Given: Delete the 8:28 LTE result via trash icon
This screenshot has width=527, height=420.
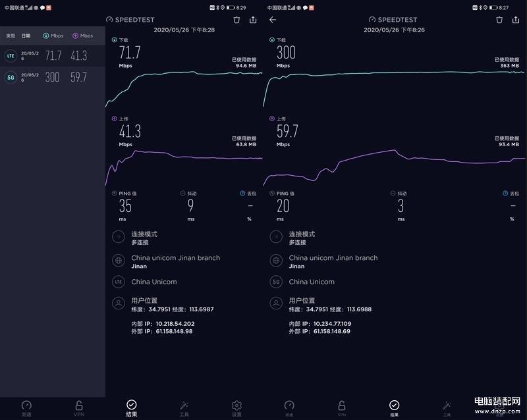Looking at the screenshot, I should click(236, 20).
